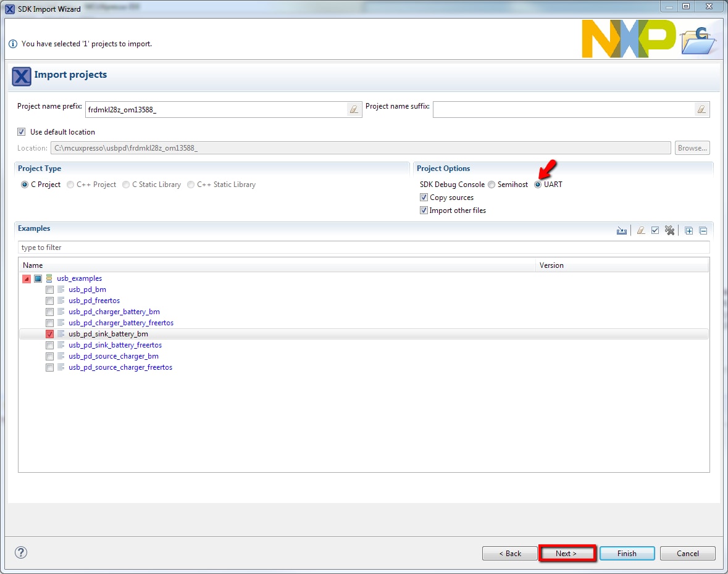Screen dimensions: 728x574
Task: Uncheck the Copy sources checkbox
Action: pyautogui.click(x=424, y=197)
